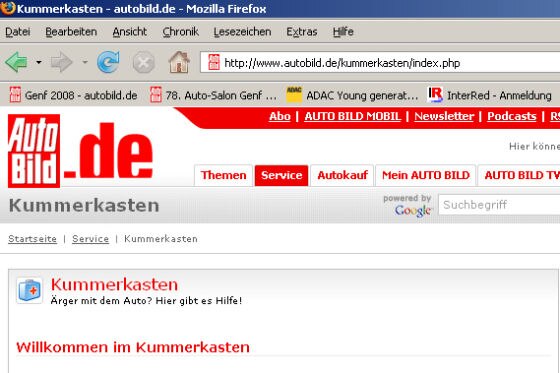Screen dimensions: 560x373
Task: Follow the Service breadcrumb link
Action: pos(90,239)
